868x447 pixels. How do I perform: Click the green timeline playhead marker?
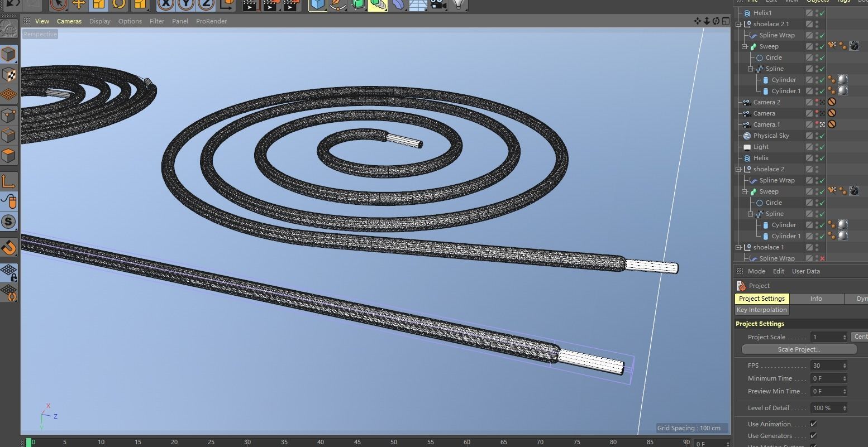pos(28,443)
